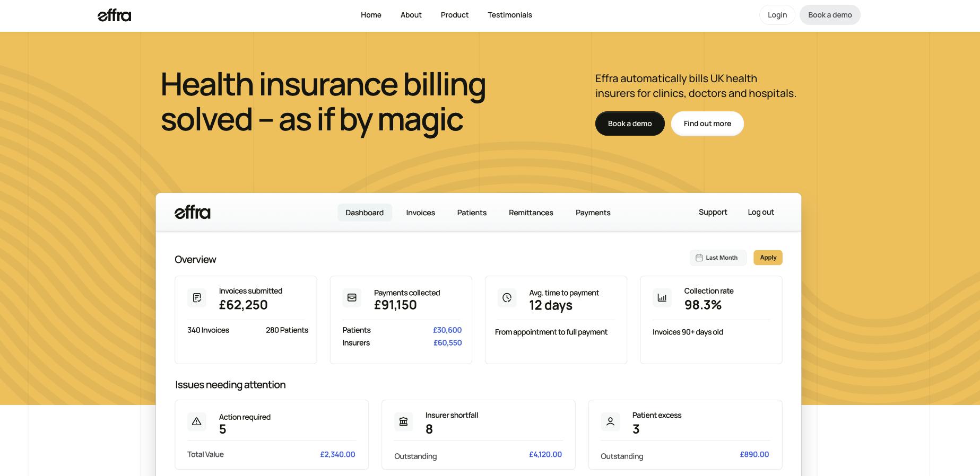Screen dimensions: 980x476
Task: Click the Find out more button
Action: pyautogui.click(x=707, y=124)
